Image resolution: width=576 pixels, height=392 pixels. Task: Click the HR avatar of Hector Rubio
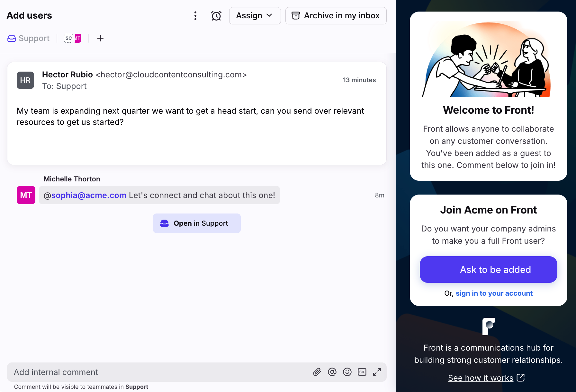[x=25, y=80]
